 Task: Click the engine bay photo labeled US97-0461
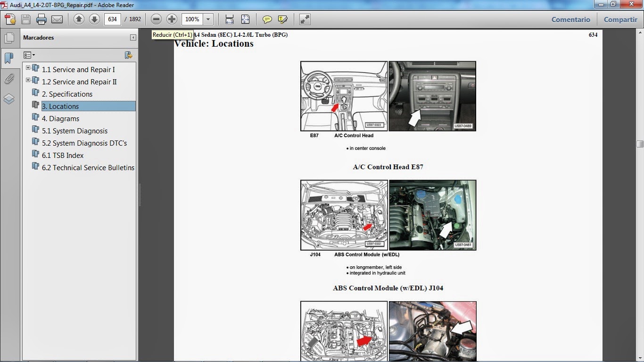click(x=432, y=215)
